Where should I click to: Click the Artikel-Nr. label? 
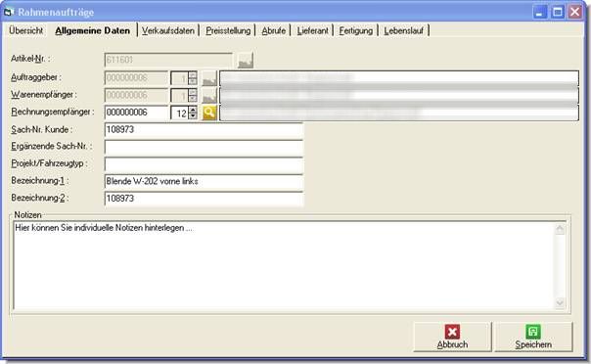tap(30, 59)
